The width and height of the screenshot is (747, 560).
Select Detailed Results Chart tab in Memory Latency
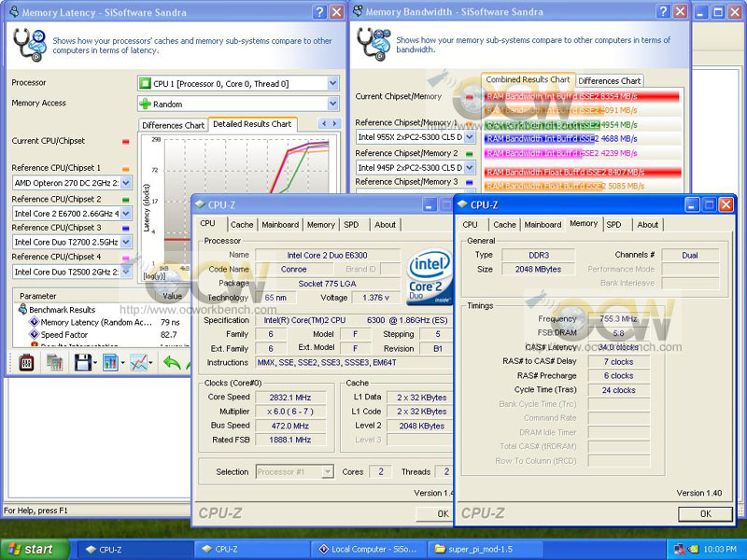[252, 124]
